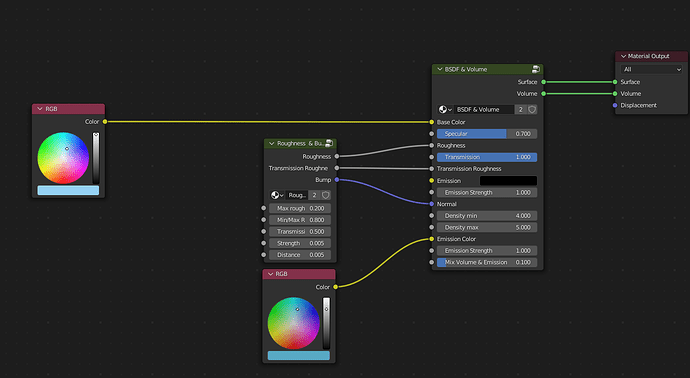Collapse the Roughness & Bu... node
This screenshot has height=378, width=690.
click(x=272, y=143)
